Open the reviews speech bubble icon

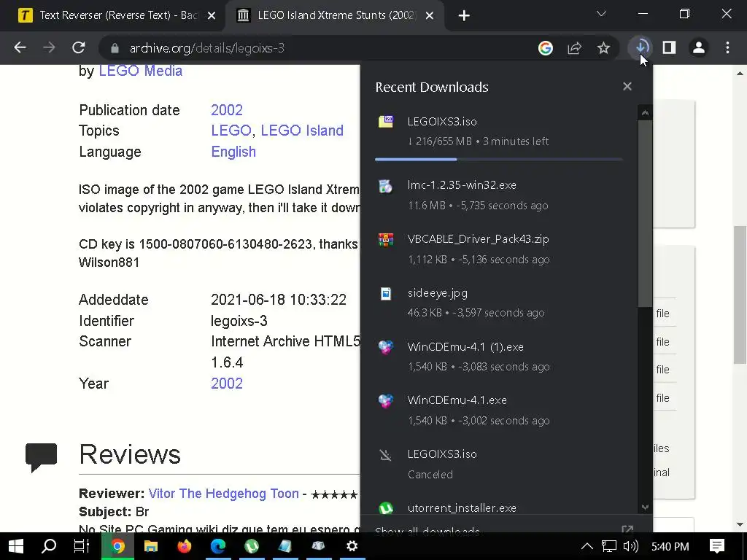41,456
